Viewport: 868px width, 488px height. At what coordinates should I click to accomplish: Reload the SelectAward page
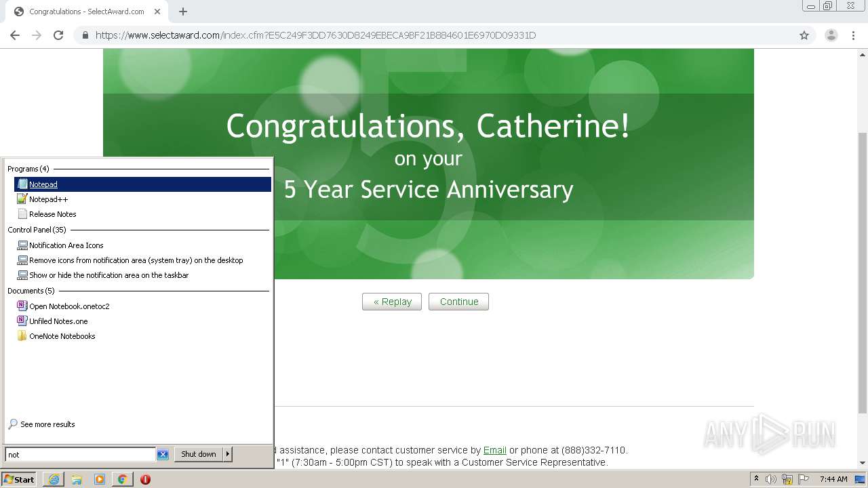(x=58, y=35)
